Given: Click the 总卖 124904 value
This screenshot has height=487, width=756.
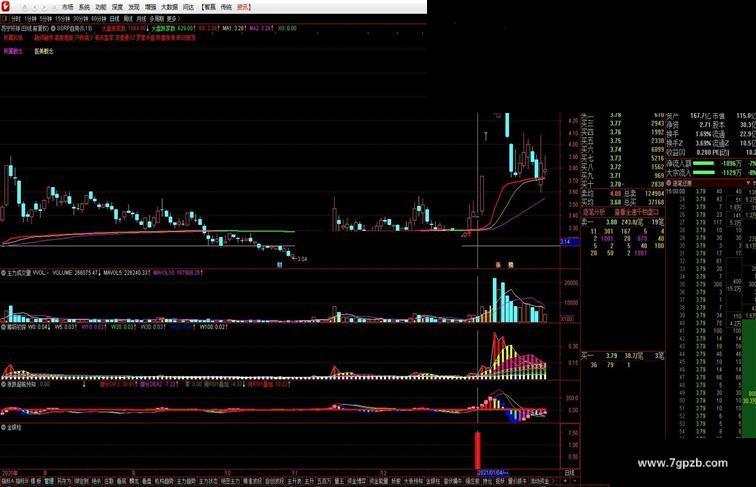Looking at the screenshot, I should point(655,193).
